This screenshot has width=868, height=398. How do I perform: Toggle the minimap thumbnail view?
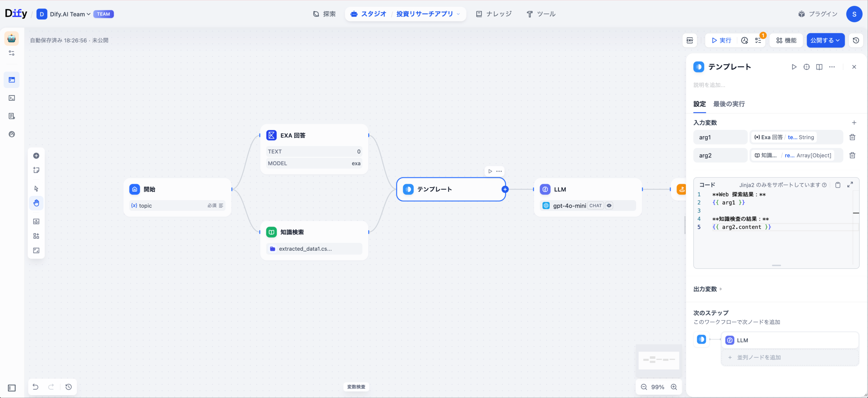click(658, 360)
